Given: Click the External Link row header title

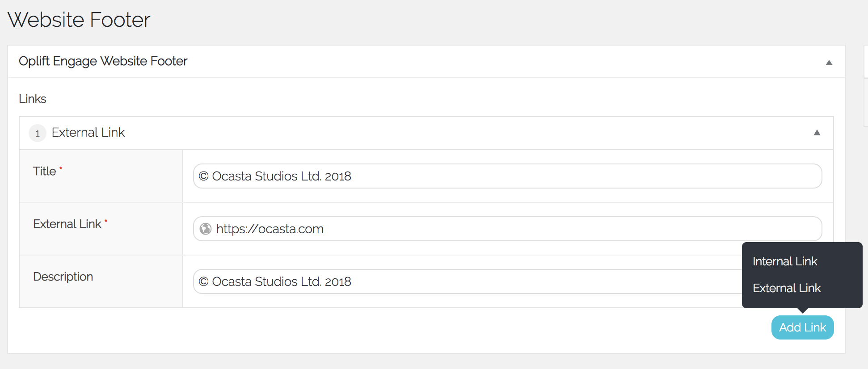Looking at the screenshot, I should (88, 133).
